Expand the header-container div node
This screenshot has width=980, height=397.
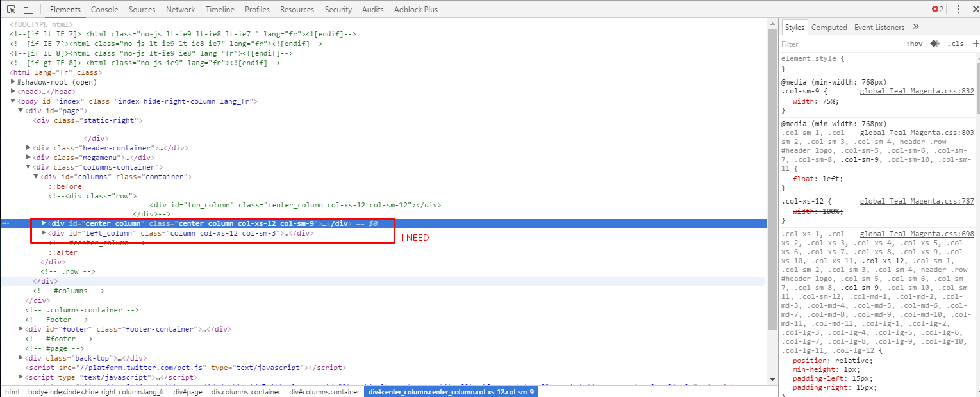(29, 148)
